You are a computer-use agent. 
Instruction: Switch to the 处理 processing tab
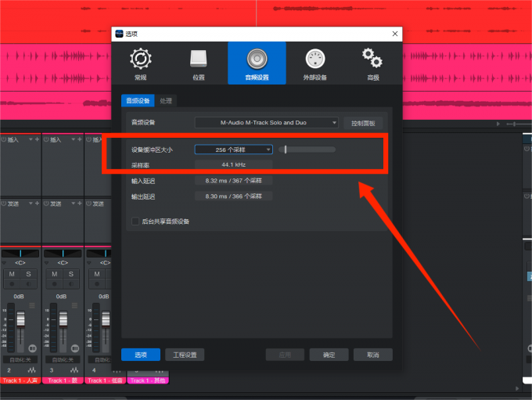[166, 101]
